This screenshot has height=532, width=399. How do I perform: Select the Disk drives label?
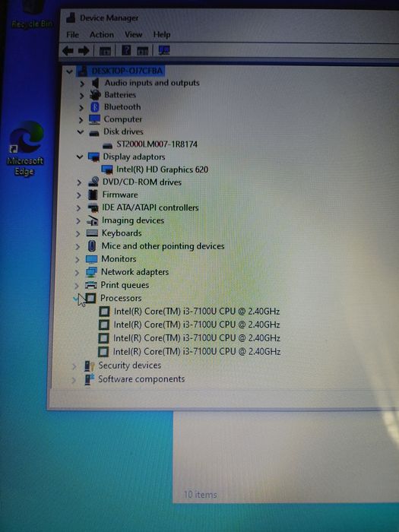pyautogui.click(x=123, y=131)
